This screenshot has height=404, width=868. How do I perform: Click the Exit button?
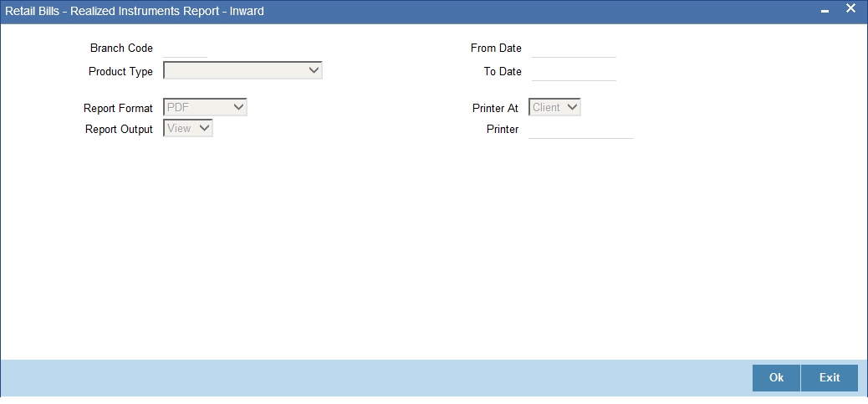pos(830,378)
